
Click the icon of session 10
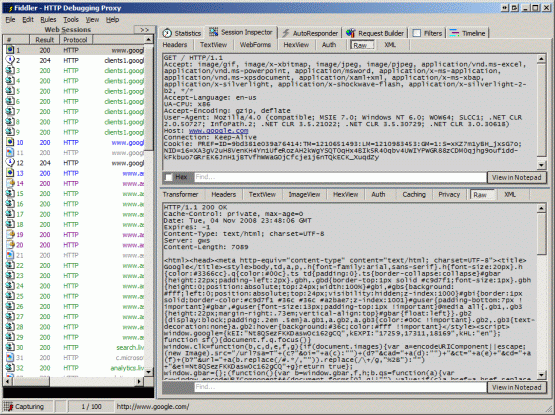coord(10,142)
